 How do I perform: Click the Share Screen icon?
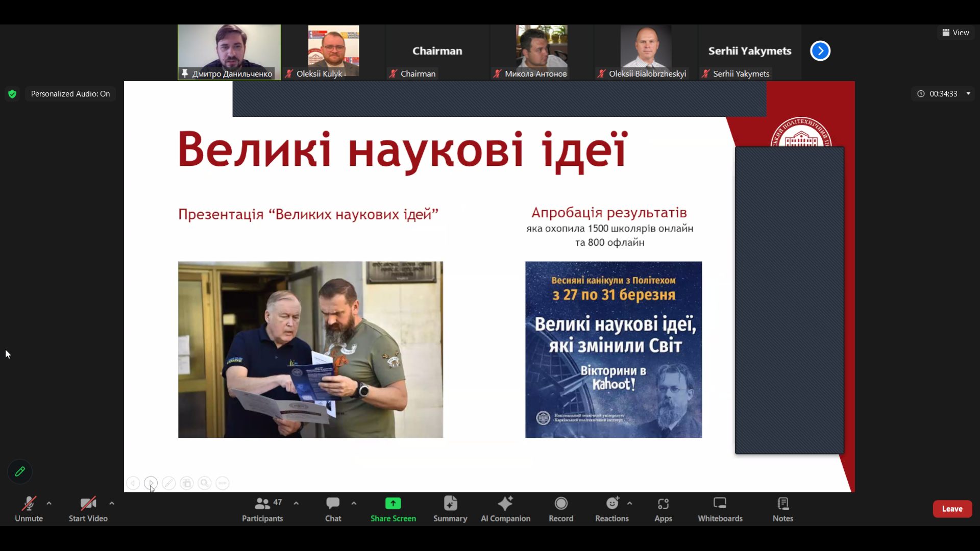pyautogui.click(x=393, y=504)
